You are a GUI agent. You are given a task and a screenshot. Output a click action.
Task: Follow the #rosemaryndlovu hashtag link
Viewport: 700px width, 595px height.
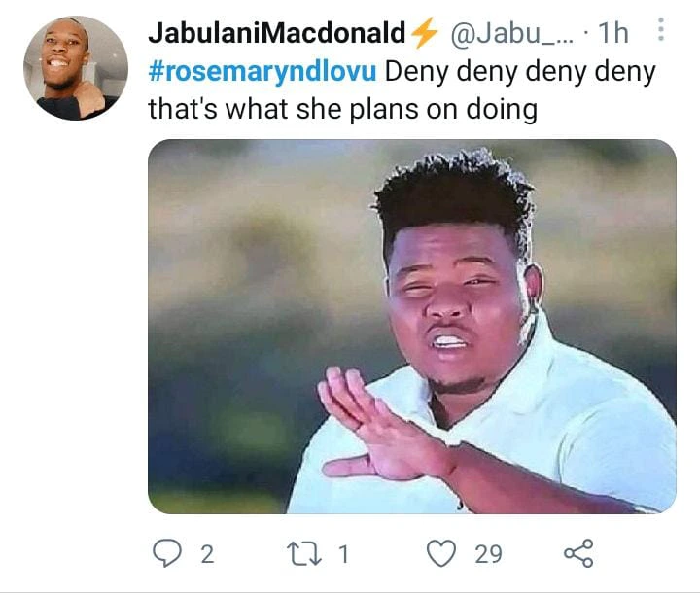pos(262,71)
